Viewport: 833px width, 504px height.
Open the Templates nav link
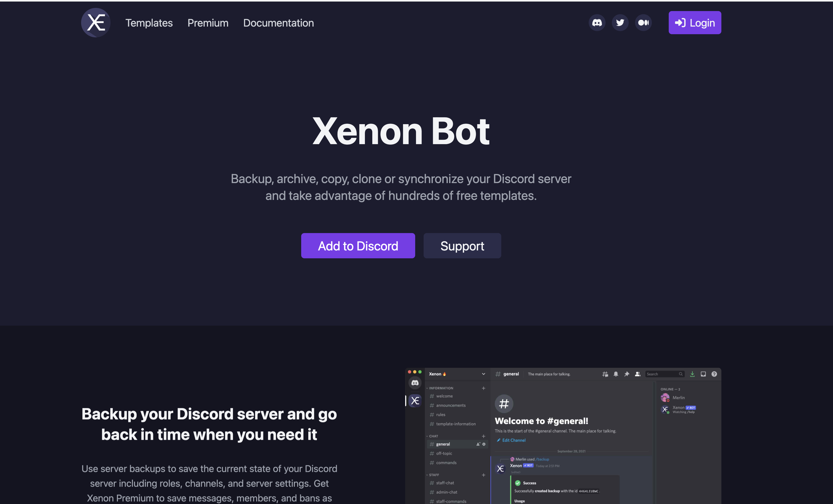[149, 23]
